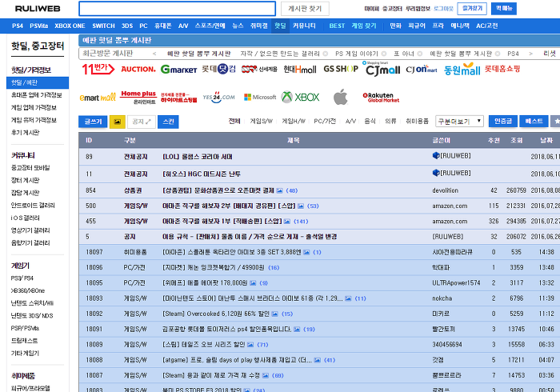
Task: Click author name ULTRApower1574
Action: tap(456, 283)
